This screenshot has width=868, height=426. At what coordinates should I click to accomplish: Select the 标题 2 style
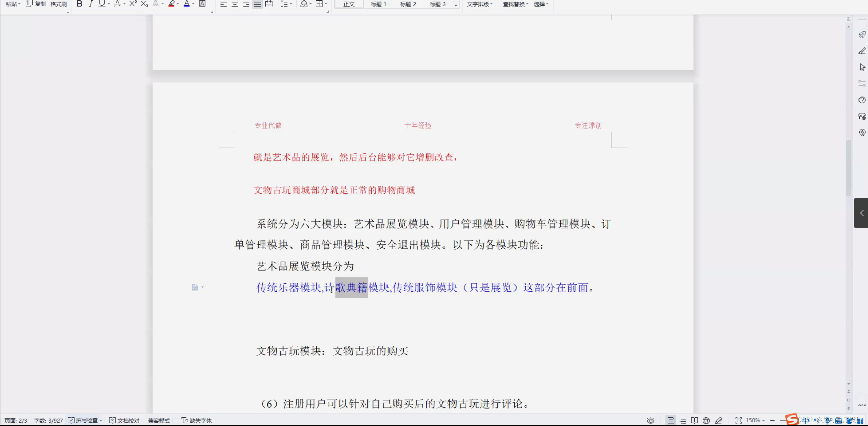click(x=408, y=4)
